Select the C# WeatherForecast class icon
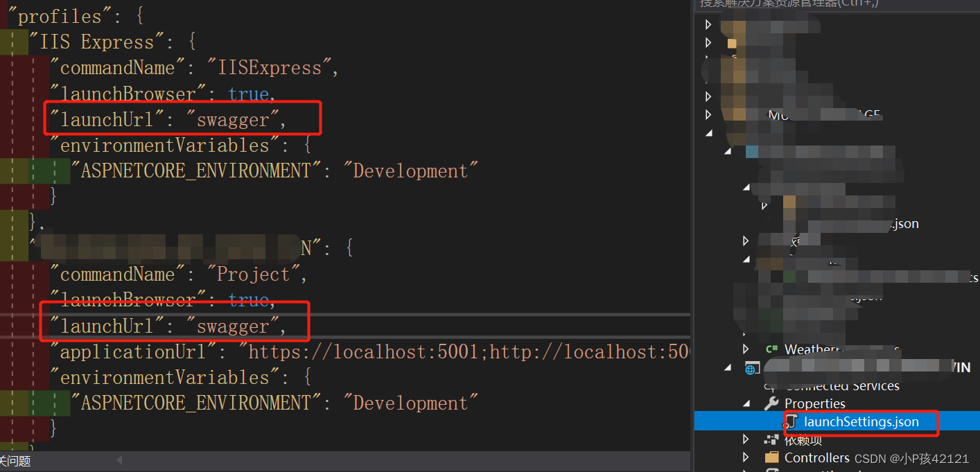 click(x=771, y=349)
